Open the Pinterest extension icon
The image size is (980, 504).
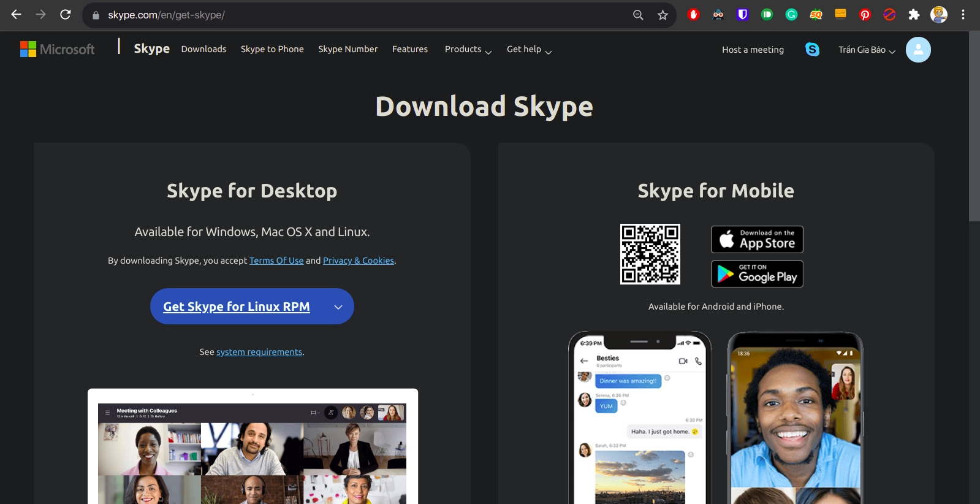(x=865, y=15)
